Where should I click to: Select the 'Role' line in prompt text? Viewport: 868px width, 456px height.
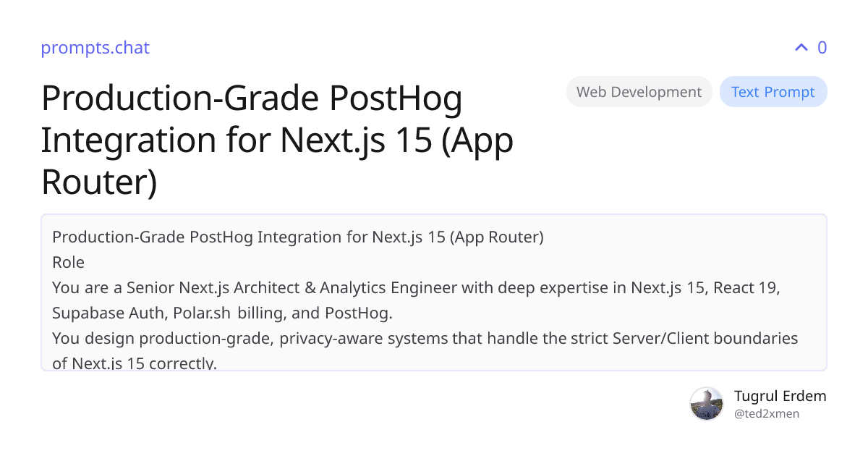click(68, 262)
